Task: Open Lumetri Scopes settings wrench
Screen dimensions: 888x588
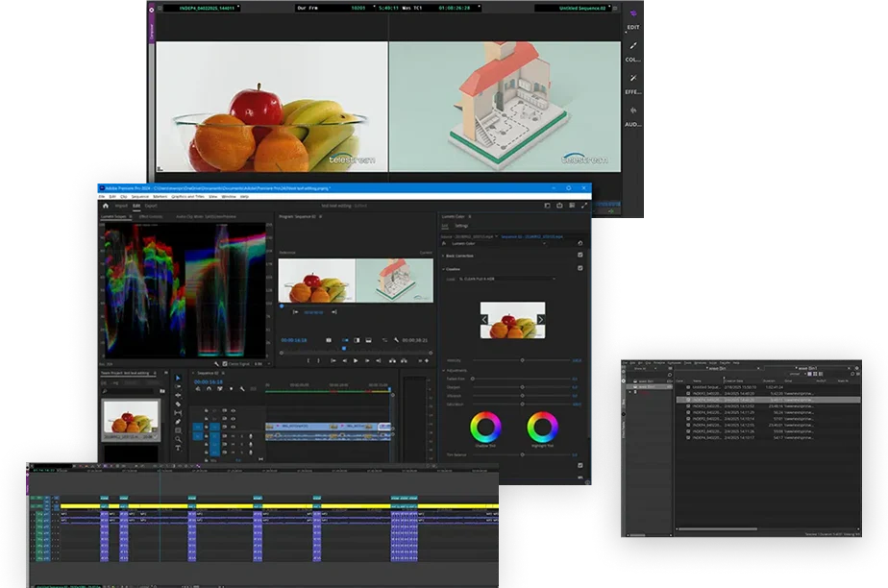Action: coord(216,364)
